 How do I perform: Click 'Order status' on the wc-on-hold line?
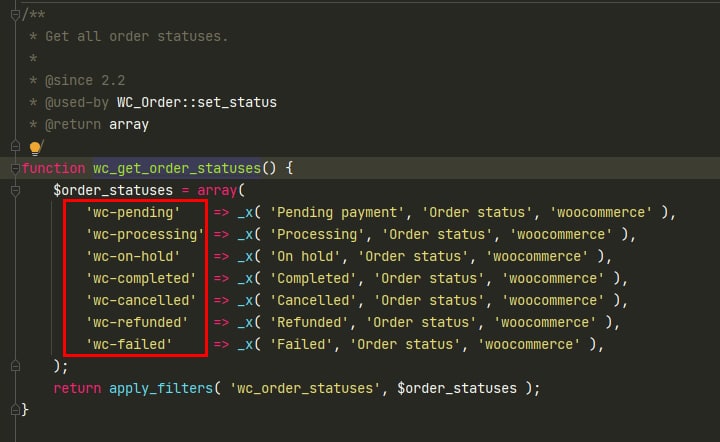413,256
